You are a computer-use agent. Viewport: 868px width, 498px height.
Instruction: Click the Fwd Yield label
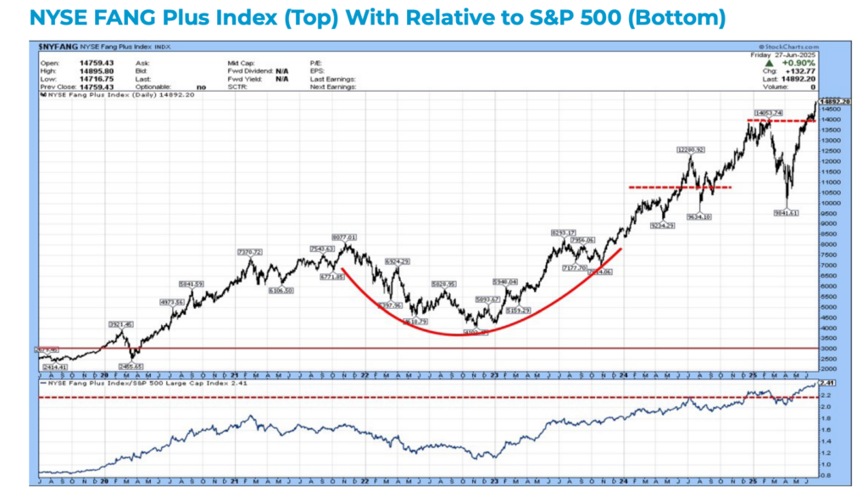[243, 79]
